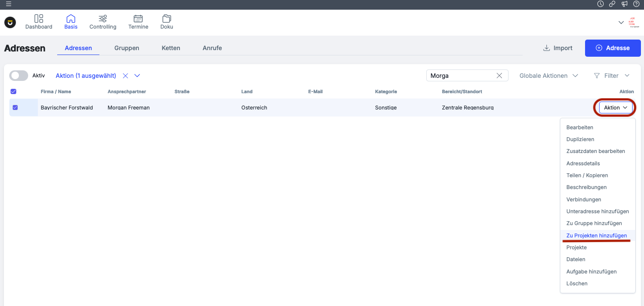Viewport: 644px width, 306px height.
Task: Uncheck the Bayrischer Forstwald row checkbox
Action: point(15,107)
